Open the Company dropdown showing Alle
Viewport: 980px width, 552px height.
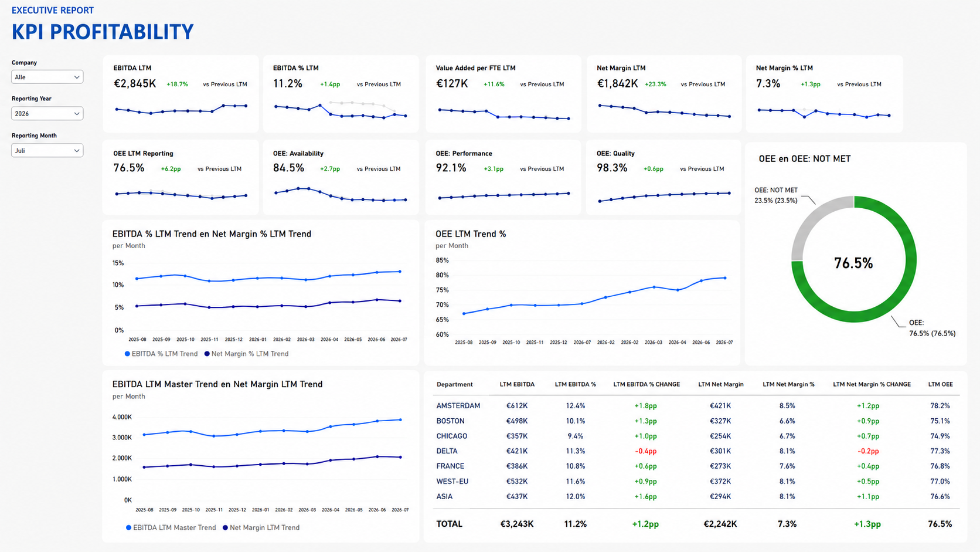pos(47,77)
